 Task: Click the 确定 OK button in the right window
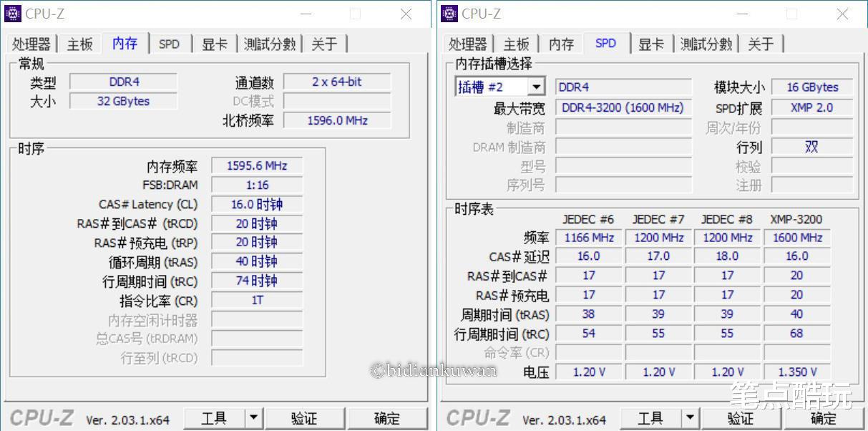click(823, 418)
